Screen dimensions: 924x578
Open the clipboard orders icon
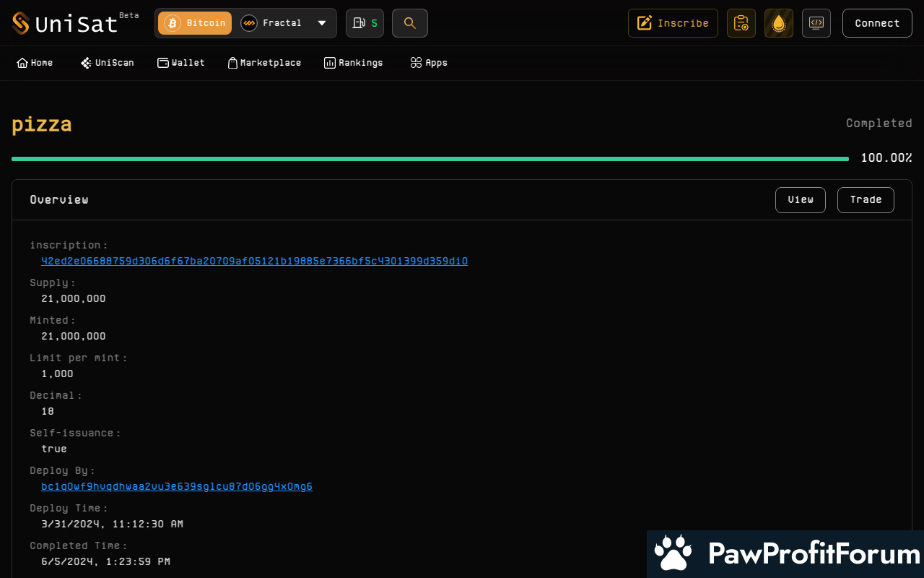(x=741, y=23)
